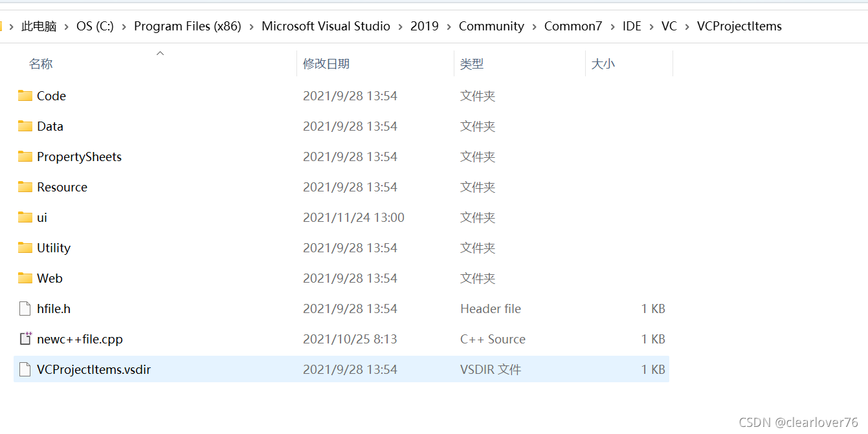Screen dimensions: 868x434
Task: Click the VSDIR 文件 type cell
Action: point(491,369)
